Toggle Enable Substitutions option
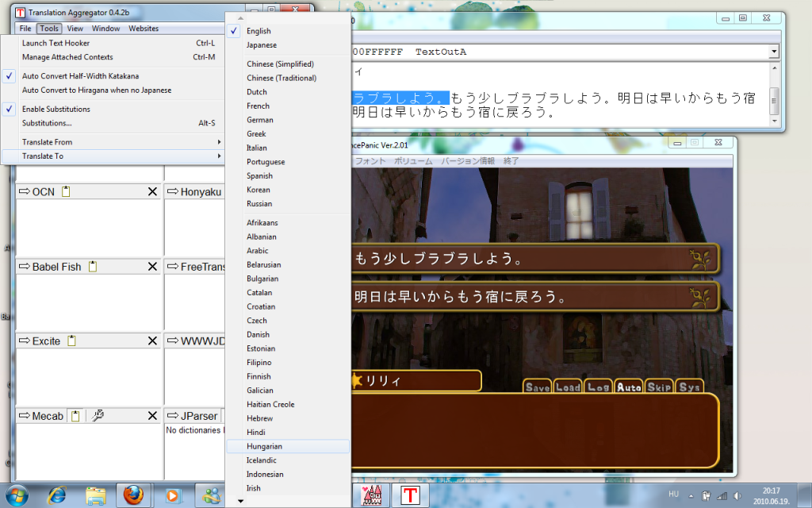 (56, 109)
